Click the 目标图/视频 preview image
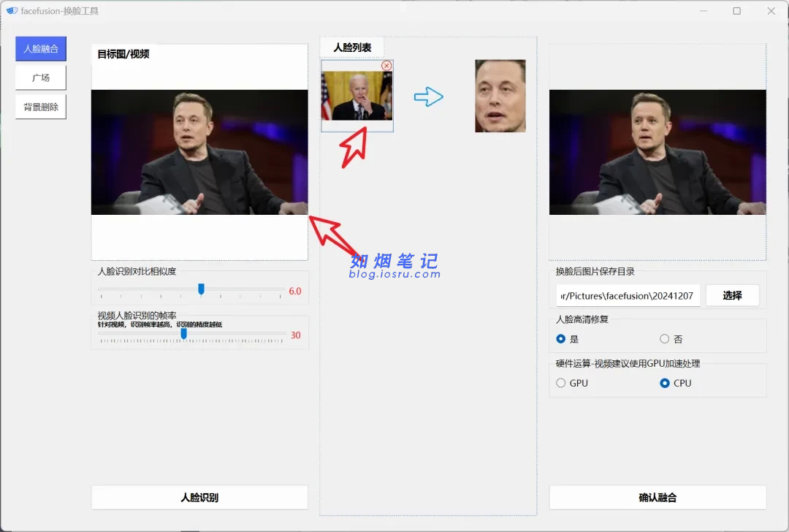 (199, 152)
